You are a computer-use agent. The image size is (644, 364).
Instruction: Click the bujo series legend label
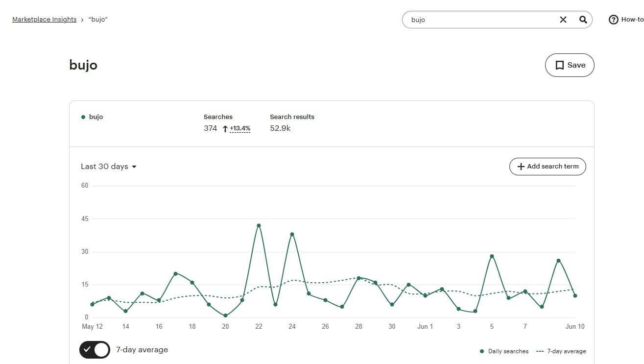pos(96,117)
